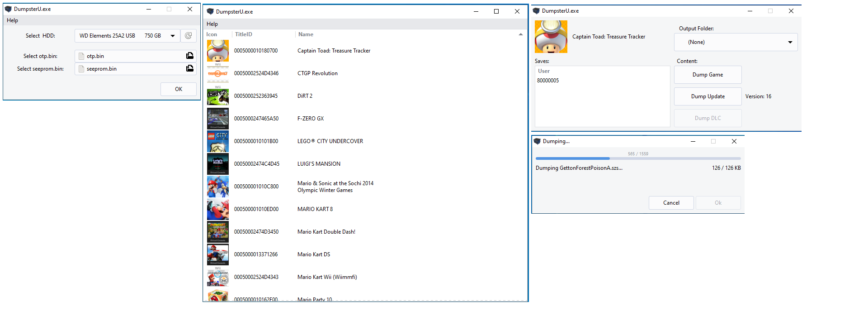Click Dump Update button
Screen dimensions: 868x326
[x=708, y=96]
